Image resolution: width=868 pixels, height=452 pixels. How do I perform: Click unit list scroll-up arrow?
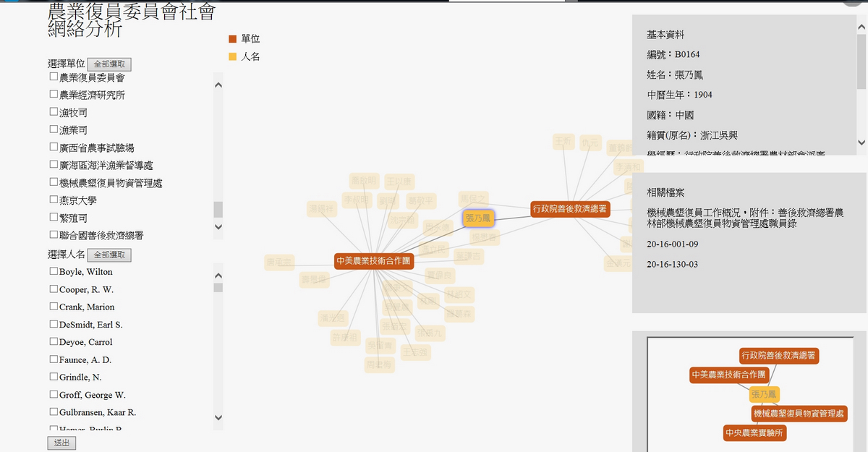point(218,85)
